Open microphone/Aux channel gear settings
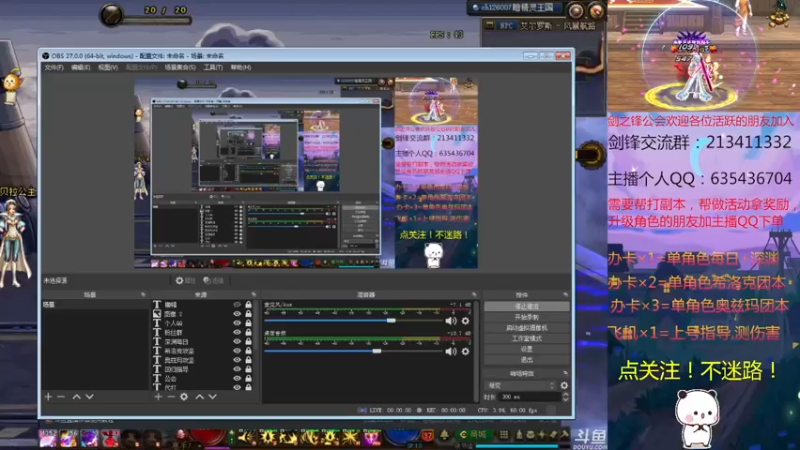800x450 pixels. click(465, 321)
